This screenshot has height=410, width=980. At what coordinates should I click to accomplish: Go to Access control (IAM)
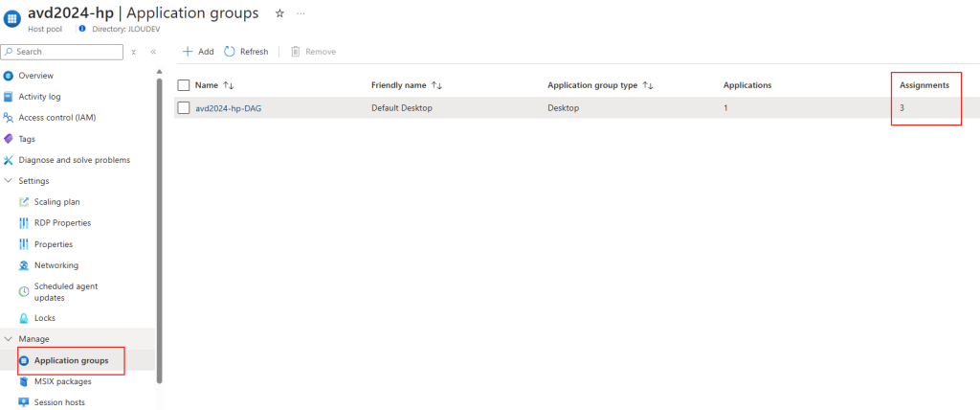tap(56, 118)
